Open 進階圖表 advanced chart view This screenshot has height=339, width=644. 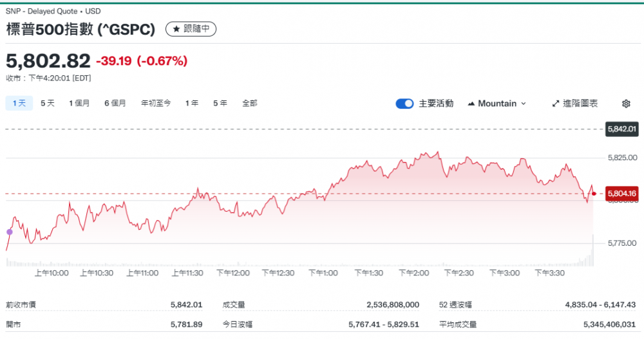point(574,104)
